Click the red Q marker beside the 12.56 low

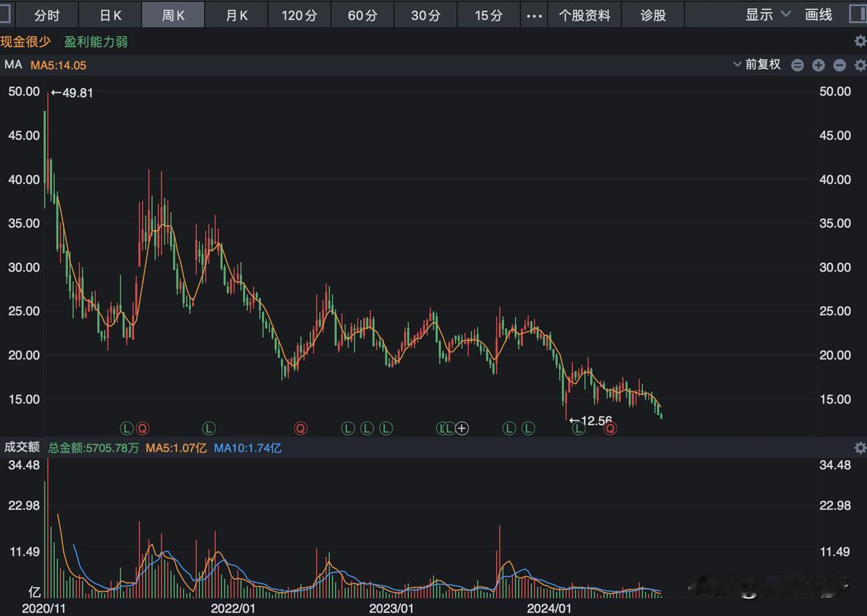(x=610, y=428)
